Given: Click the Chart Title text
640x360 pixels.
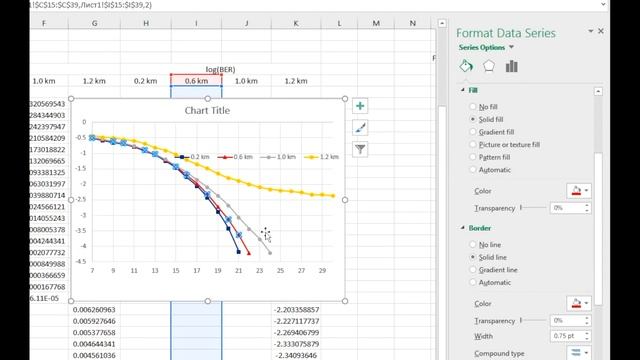Looking at the screenshot, I should coord(207,110).
